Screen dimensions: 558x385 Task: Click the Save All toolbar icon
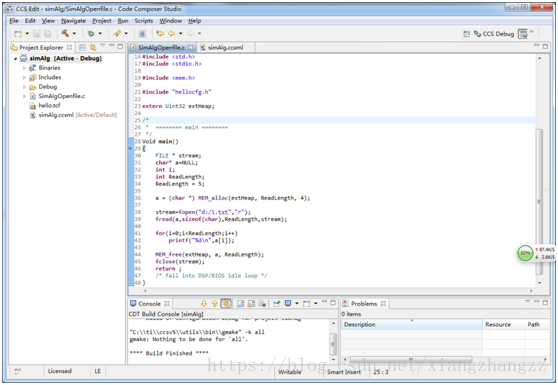coord(47,33)
